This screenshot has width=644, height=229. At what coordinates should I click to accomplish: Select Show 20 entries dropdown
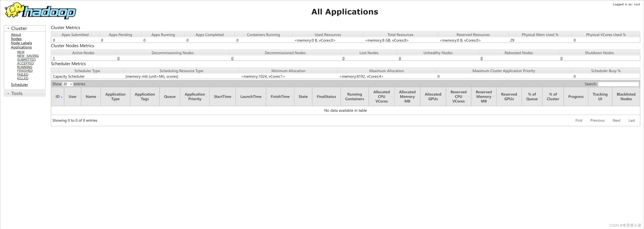67,84
